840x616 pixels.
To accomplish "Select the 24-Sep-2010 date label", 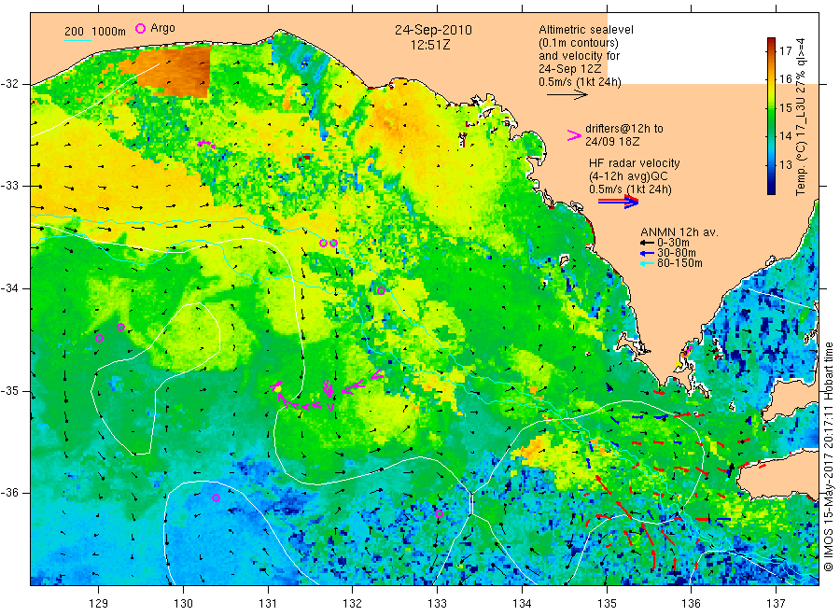I will 433,30.
